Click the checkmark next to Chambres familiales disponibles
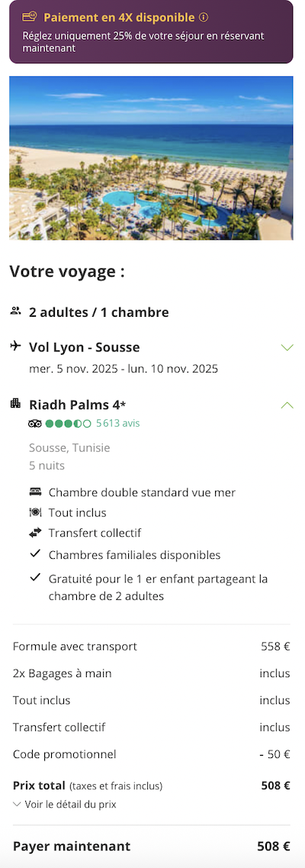This screenshot has height=868, width=305. (x=35, y=553)
